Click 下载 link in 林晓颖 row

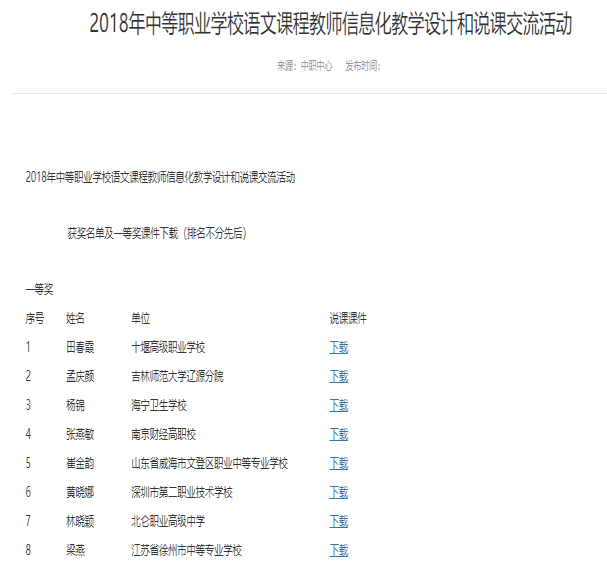tap(339, 521)
